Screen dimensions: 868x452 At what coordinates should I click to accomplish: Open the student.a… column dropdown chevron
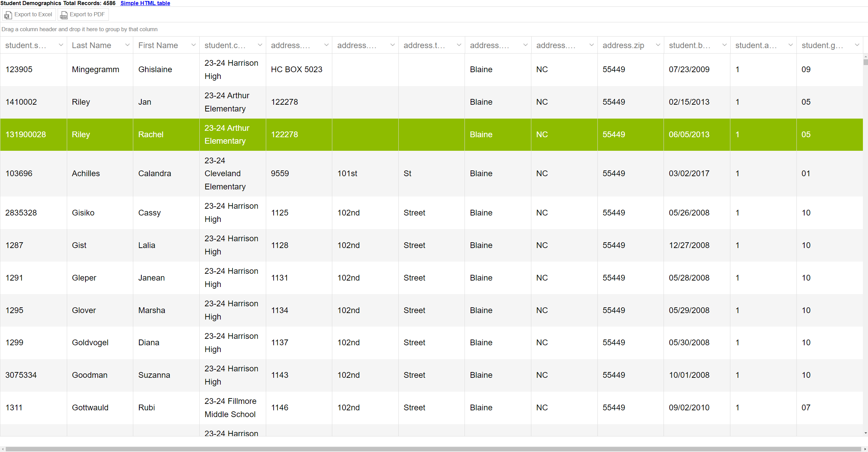[791, 45]
